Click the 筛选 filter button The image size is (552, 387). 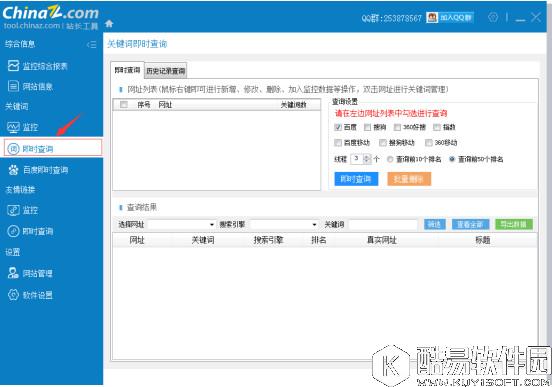click(x=434, y=224)
